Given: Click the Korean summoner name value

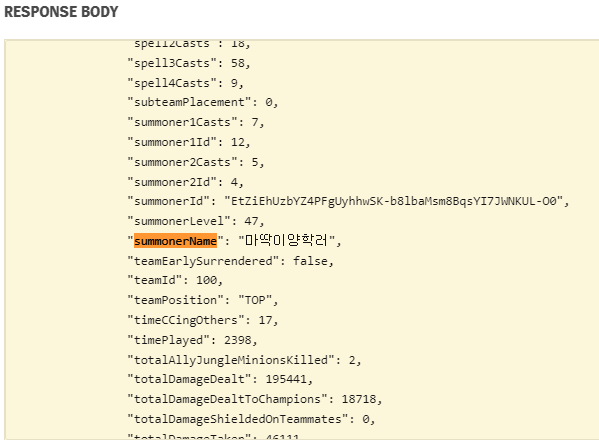Looking at the screenshot, I should [287, 241].
